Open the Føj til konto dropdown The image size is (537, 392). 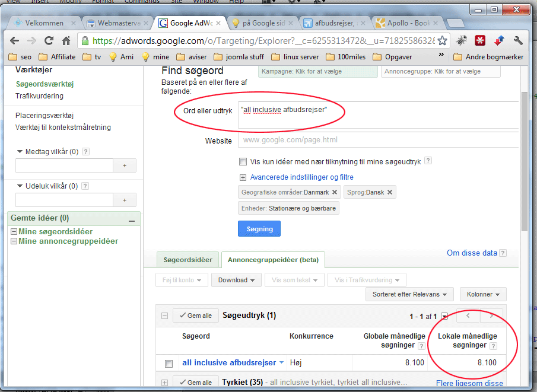click(182, 280)
